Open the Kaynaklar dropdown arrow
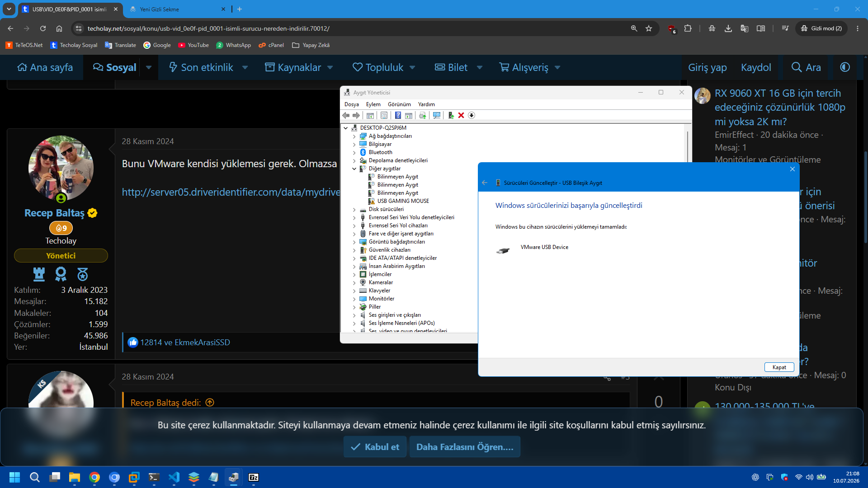The image size is (868, 488). pos(330,67)
